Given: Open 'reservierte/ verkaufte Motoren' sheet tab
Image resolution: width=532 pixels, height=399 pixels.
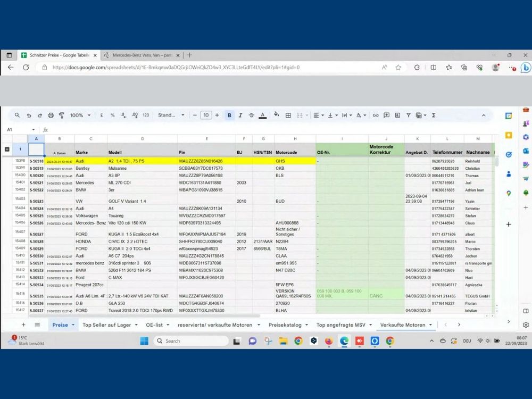Looking at the screenshot, I should pyautogui.click(x=215, y=325).
